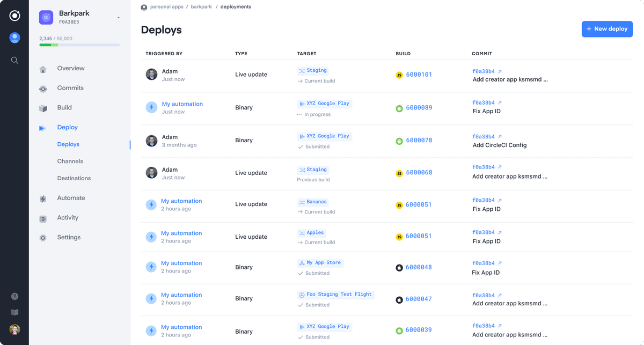Click the yellow JS badge beside build 6000101
Image resolution: width=644 pixels, height=345 pixels.
[399, 75]
